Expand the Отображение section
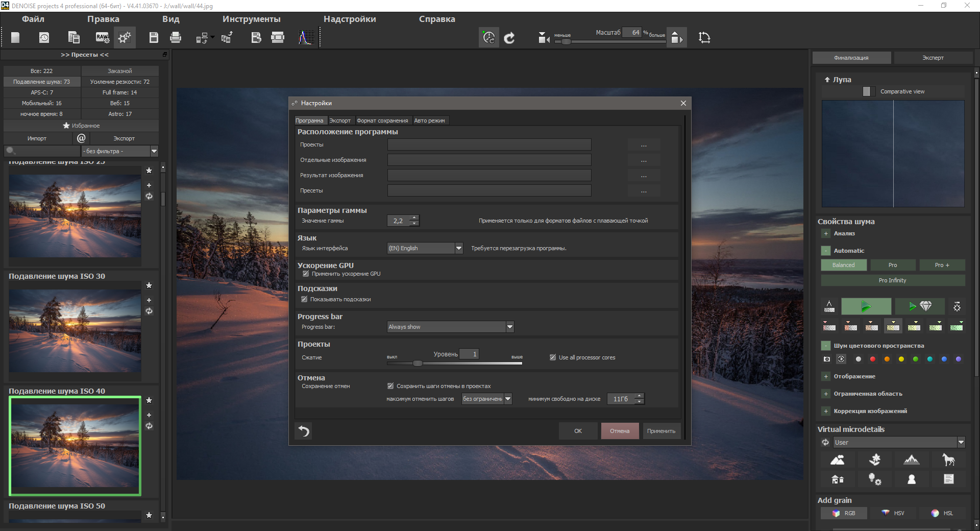 click(x=826, y=376)
